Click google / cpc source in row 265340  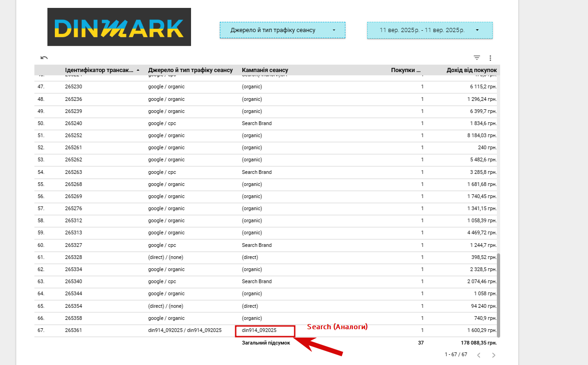[162, 281]
